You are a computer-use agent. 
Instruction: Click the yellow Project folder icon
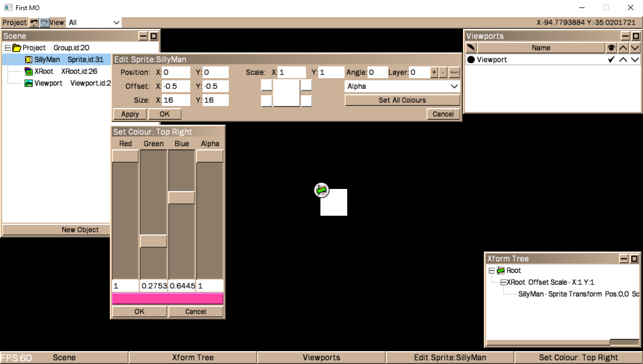tap(17, 48)
